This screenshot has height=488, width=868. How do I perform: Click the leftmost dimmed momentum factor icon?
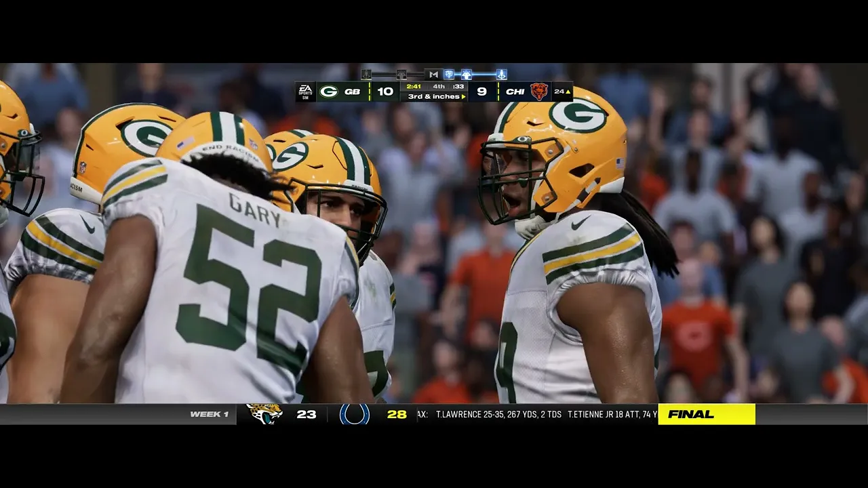click(x=366, y=75)
